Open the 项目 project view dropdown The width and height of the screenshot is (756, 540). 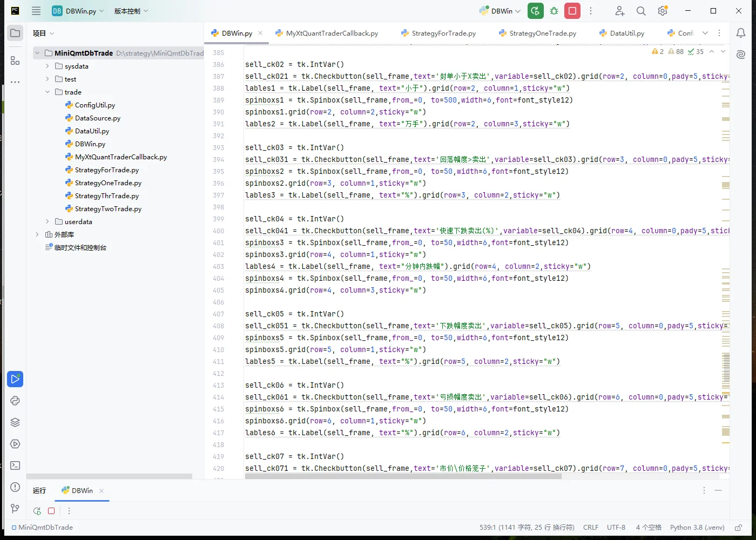(43, 33)
